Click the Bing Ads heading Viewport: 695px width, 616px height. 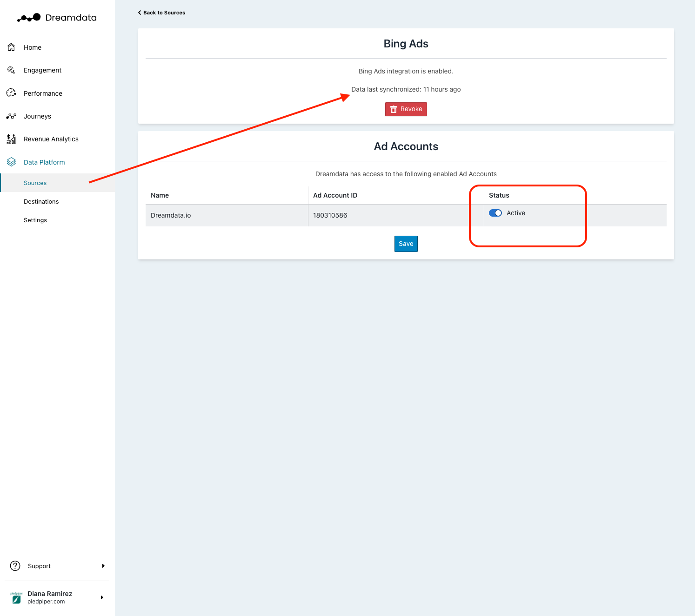[x=406, y=44]
